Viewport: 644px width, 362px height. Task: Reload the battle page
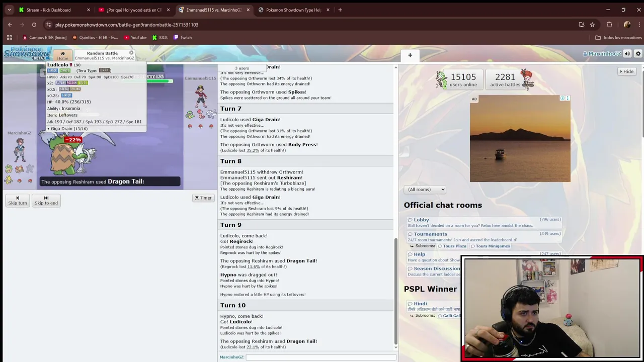pos(34,25)
